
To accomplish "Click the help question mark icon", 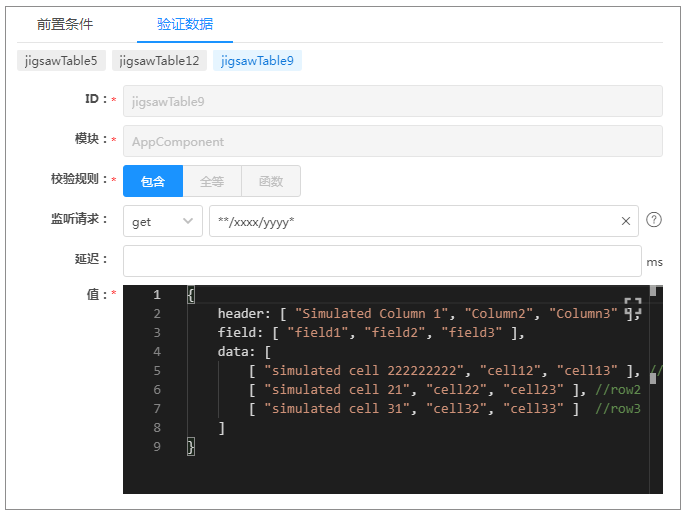I will (654, 221).
